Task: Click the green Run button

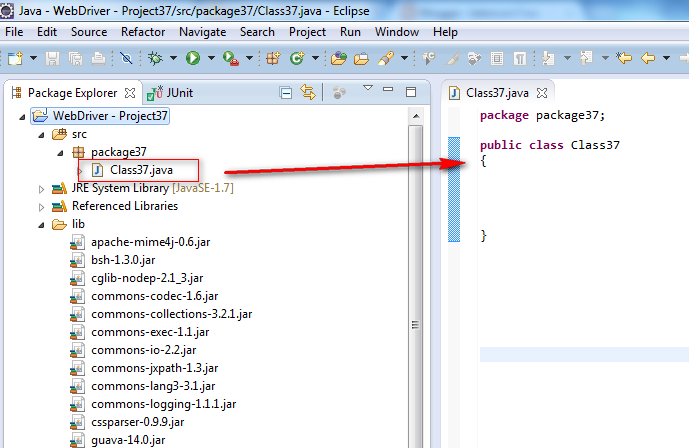Action: point(193,58)
